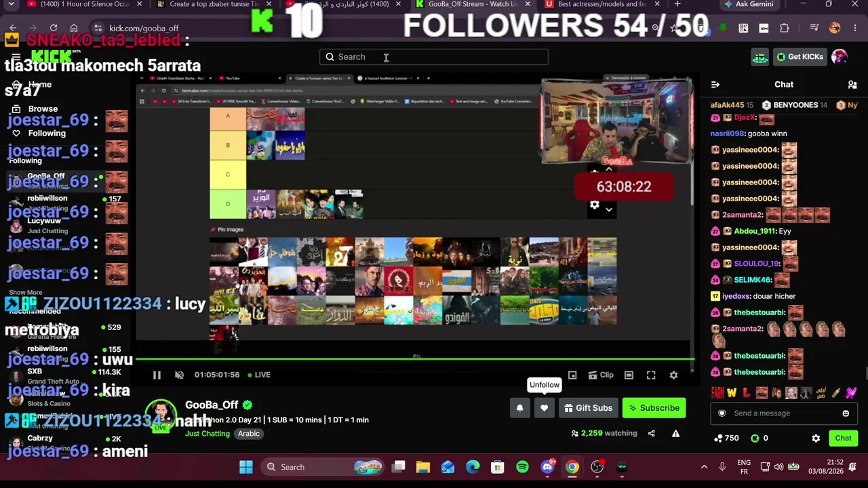Open the ENG FR language switcher
Image resolution: width=868 pixels, height=488 pixels.
tap(743, 467)
